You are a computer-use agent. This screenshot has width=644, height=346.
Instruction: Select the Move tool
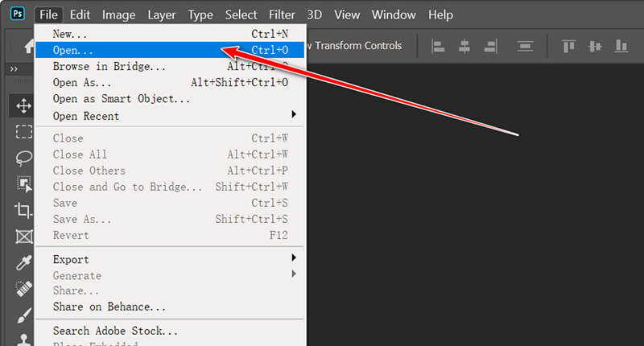[23, 106]
